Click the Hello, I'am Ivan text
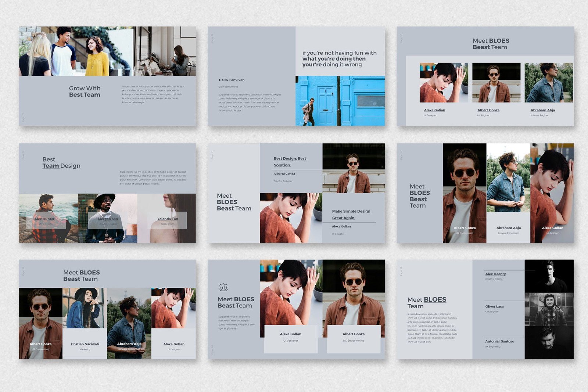Viewport: 588px width, 392px height. point(232,80)
